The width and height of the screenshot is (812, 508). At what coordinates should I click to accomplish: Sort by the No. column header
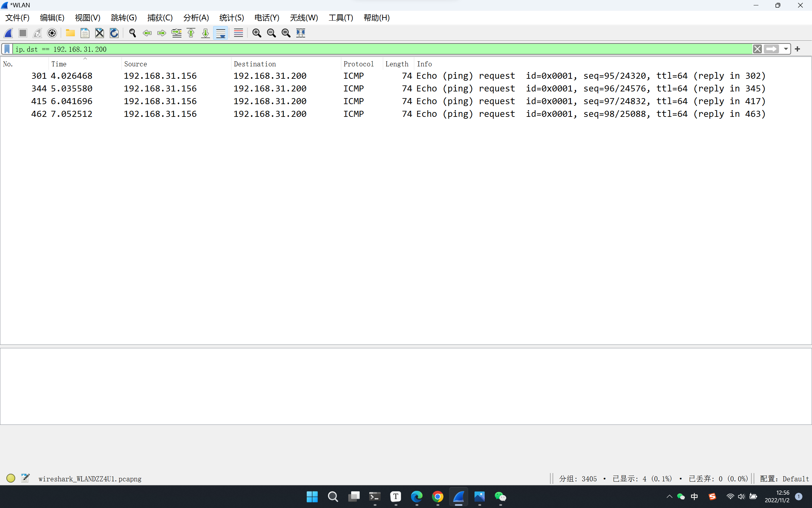pyautogui.click(x=24, y=64)
